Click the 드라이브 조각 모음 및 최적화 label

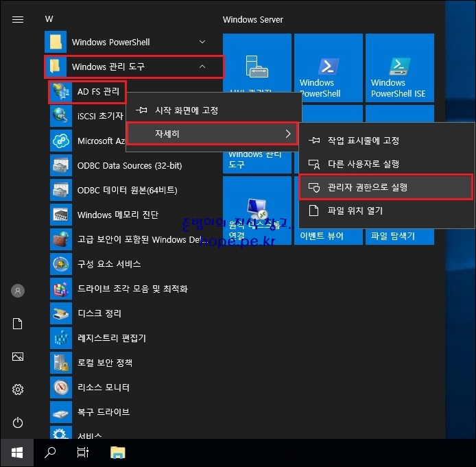132,289
